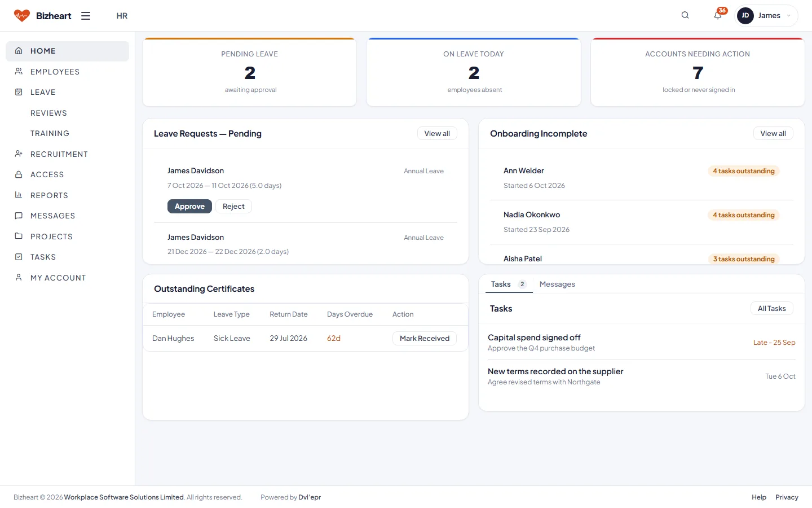Click the Projects folder icon in sidebar
The width and height of the screenshot is (812, 508).
point(19,237)
